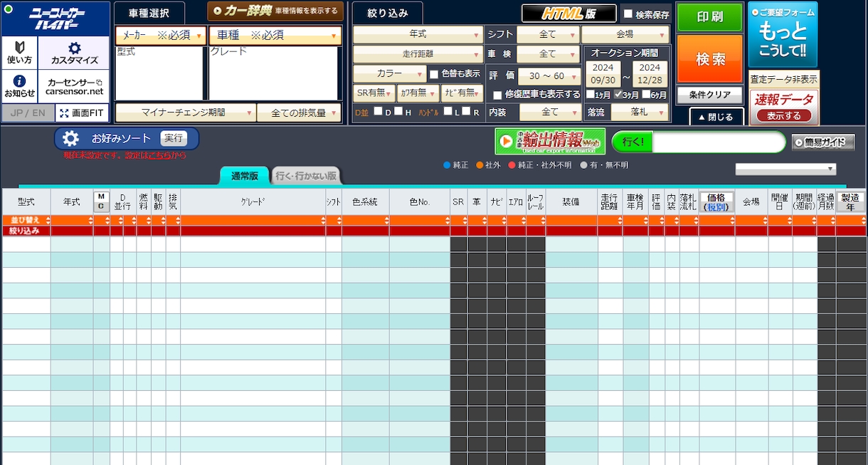
Task: Open the メーカー ※必須 dropdown
Action: point(161,36)
